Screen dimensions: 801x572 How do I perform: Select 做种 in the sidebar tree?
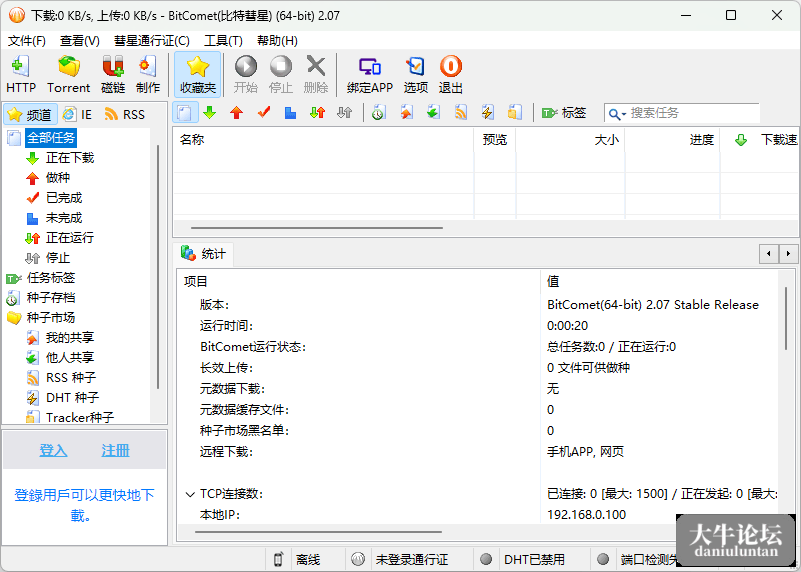click(58, 178)
